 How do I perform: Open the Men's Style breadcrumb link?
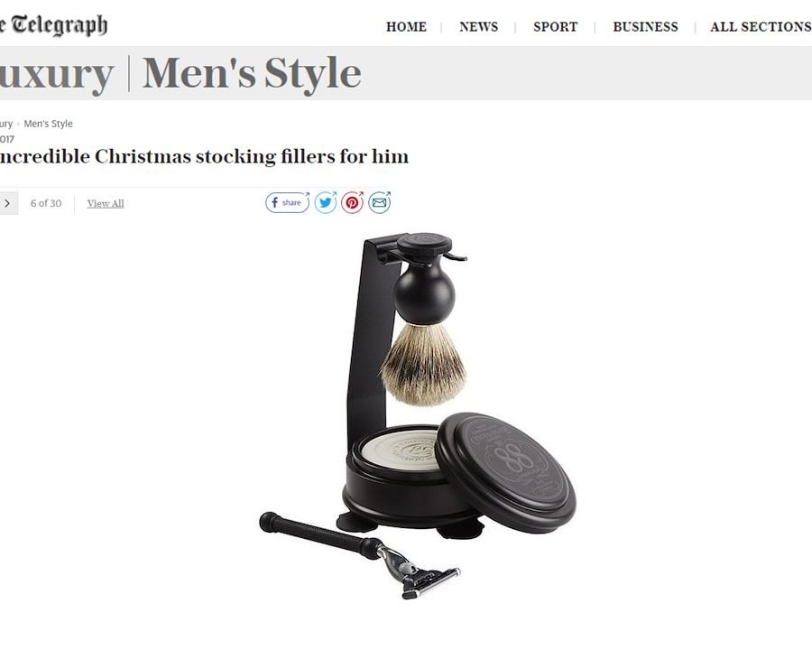click(48, 124)
